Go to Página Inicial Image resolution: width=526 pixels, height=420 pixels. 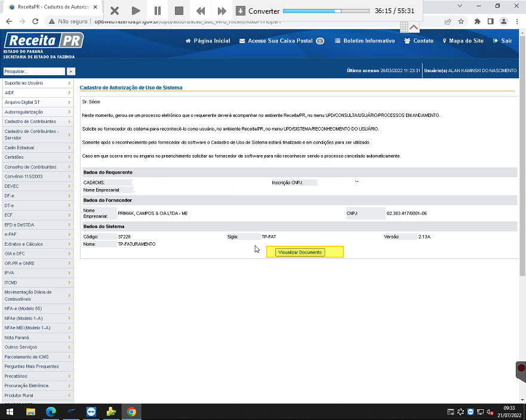[x=208, y=41]
